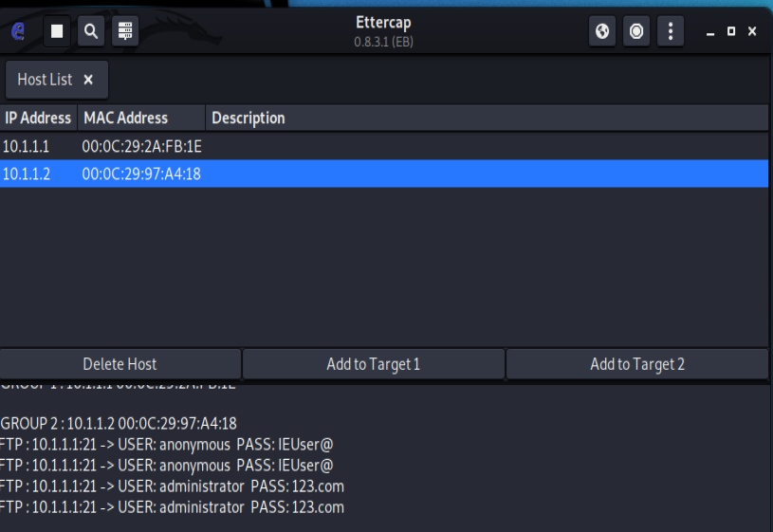Sort by MAC Address column header
Viewport: 773px width, 532px height.
tap(141, 118)
